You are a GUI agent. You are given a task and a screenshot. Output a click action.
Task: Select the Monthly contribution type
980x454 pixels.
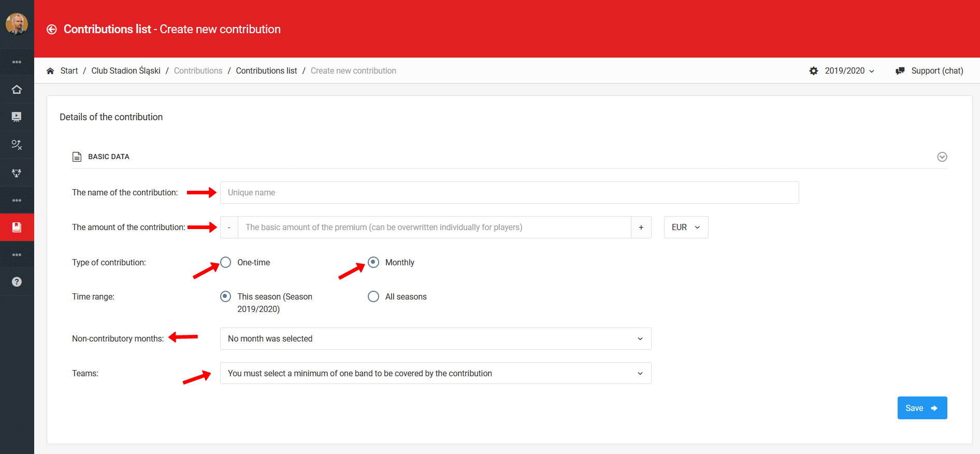[x=373, y=262]
